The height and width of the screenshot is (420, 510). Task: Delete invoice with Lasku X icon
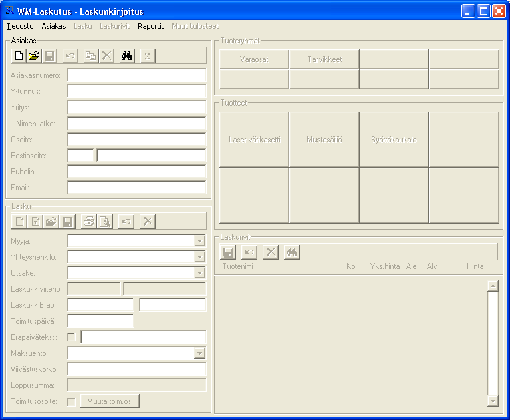coord(148,222)
